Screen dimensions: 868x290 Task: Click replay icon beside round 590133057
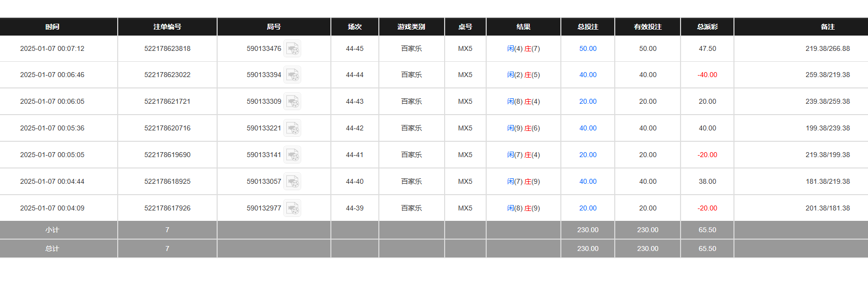coord(292,182)
